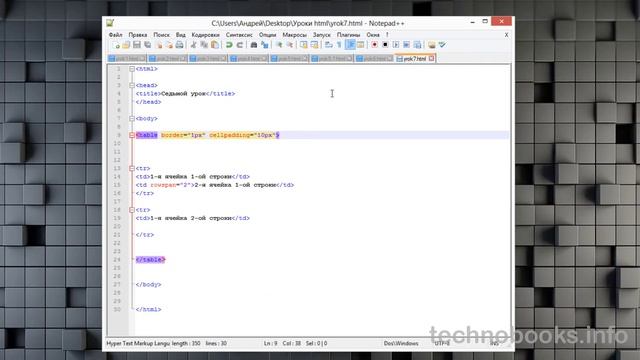Click "length : 350" in the status bar
640x360 pixels.
(186, 344)
